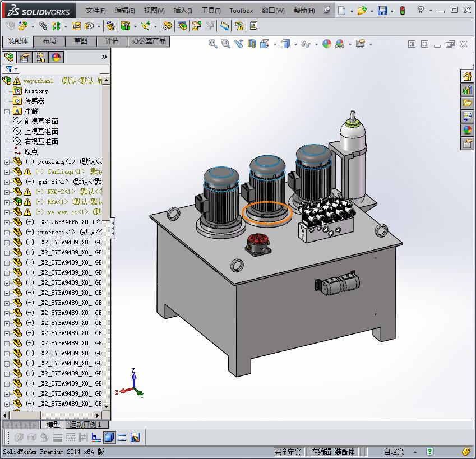Open the Section View tool
Viewport: 476px width, 459px height.
pyautogui.click(x=252, y=44)
